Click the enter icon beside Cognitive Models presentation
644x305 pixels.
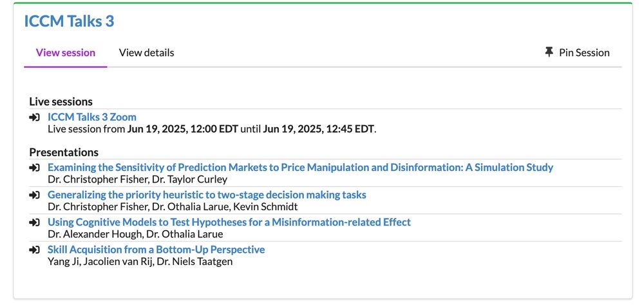click(x=35, y=222)
